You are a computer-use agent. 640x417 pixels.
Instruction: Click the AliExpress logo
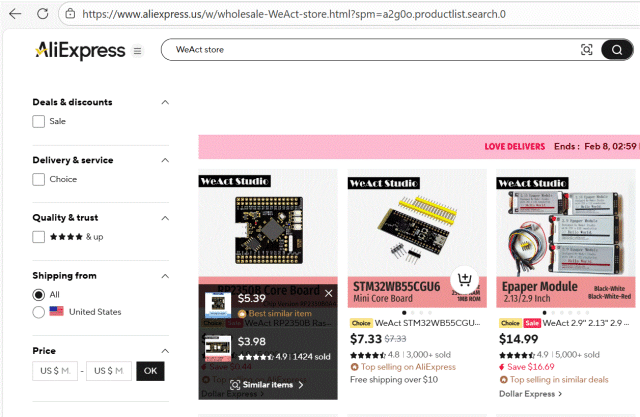pyautogui.click(x=80, y=51)
